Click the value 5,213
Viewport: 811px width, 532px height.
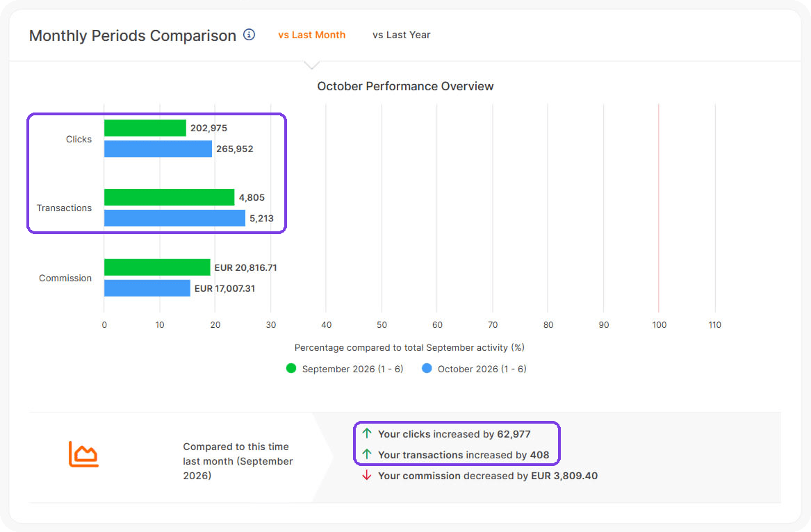pos(261,218)
